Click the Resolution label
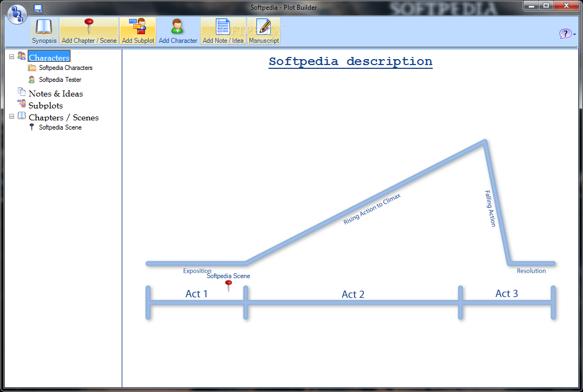583x392 pixels. 531,271
